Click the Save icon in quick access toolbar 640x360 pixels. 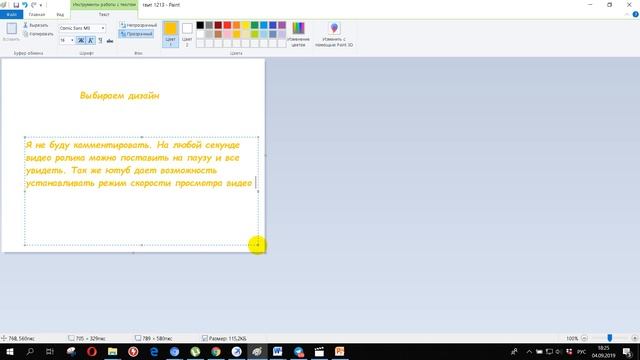click(16, 5)
